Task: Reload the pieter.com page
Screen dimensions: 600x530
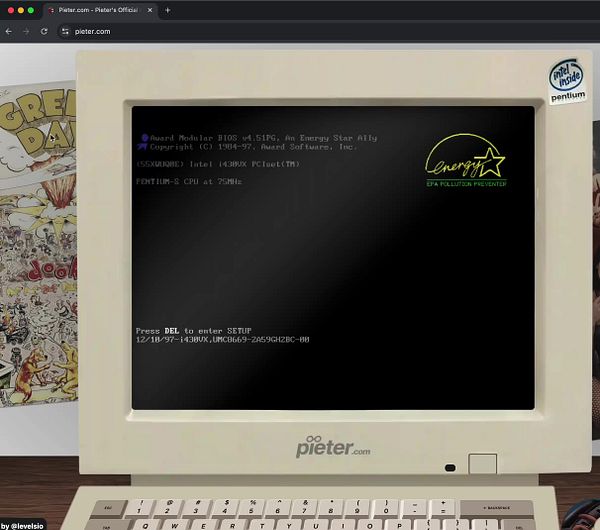Action: [x=44, y=31]
